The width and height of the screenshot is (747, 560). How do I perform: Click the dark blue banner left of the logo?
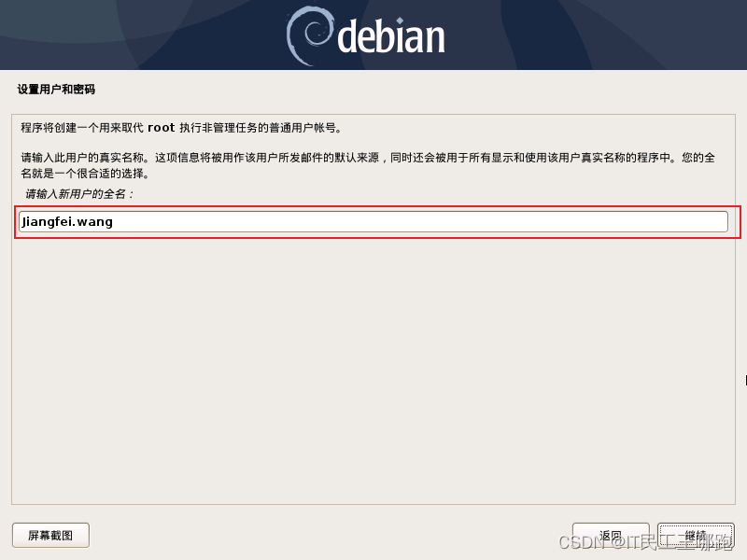tap(143, 35)
